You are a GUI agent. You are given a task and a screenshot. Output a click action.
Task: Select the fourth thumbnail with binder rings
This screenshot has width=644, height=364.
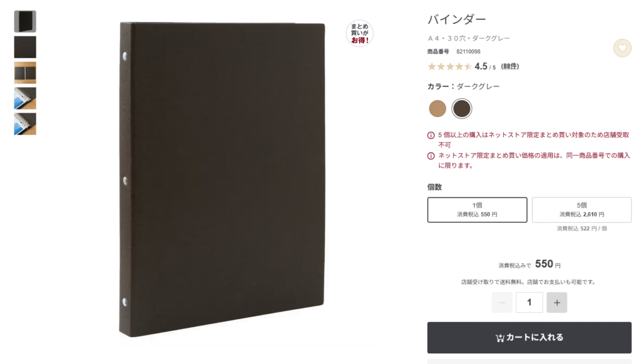pos(25,98)
